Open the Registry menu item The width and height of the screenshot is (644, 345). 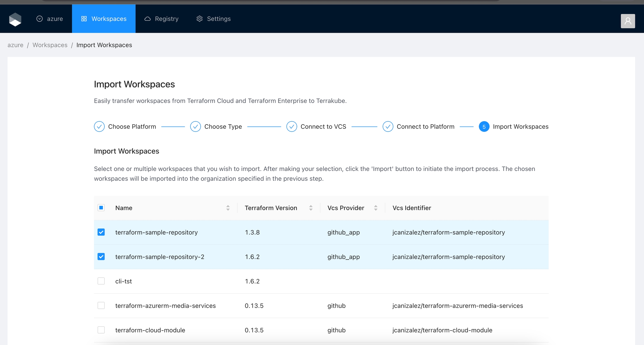tap(161, 19)
